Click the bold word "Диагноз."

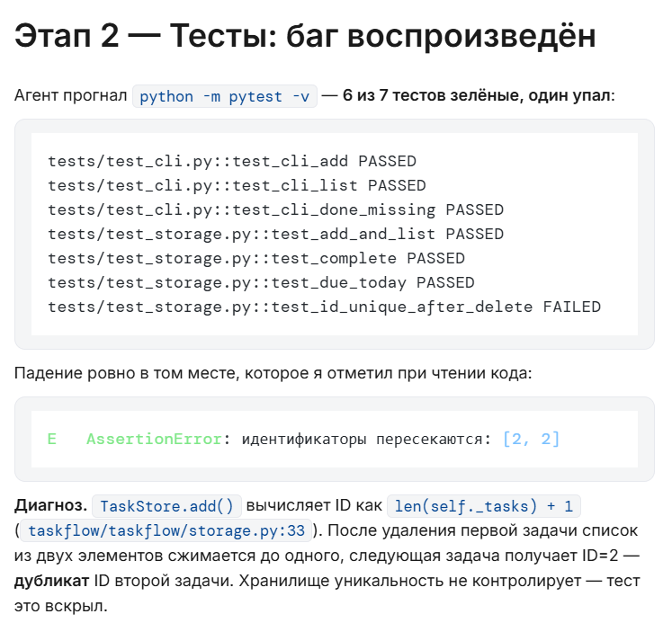50,505
